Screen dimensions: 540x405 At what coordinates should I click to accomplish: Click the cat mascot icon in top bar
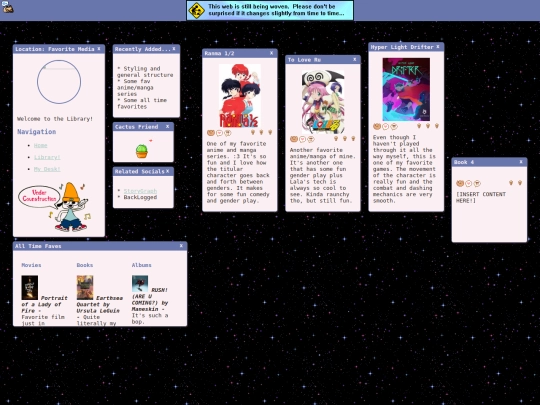pyautogui.click(x=7, y=7)
